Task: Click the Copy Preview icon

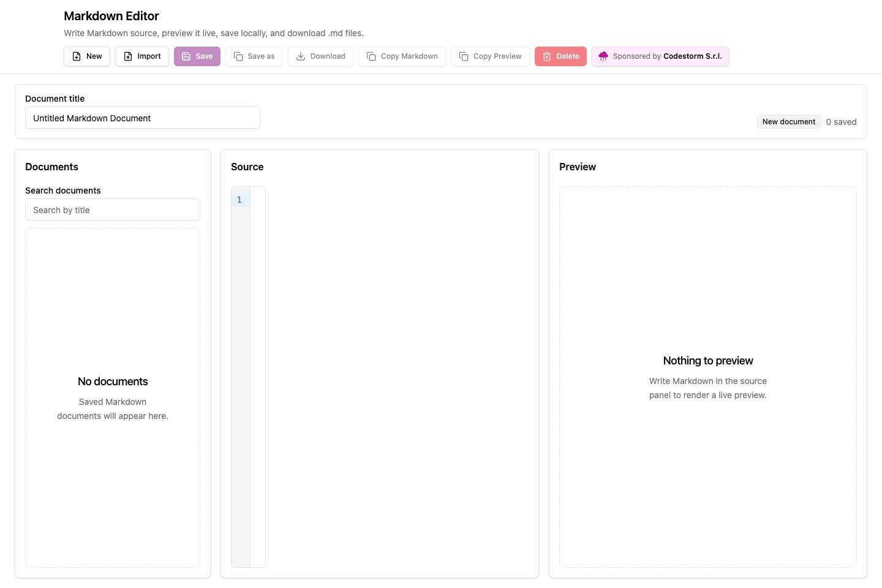Action: coord(464,56)
